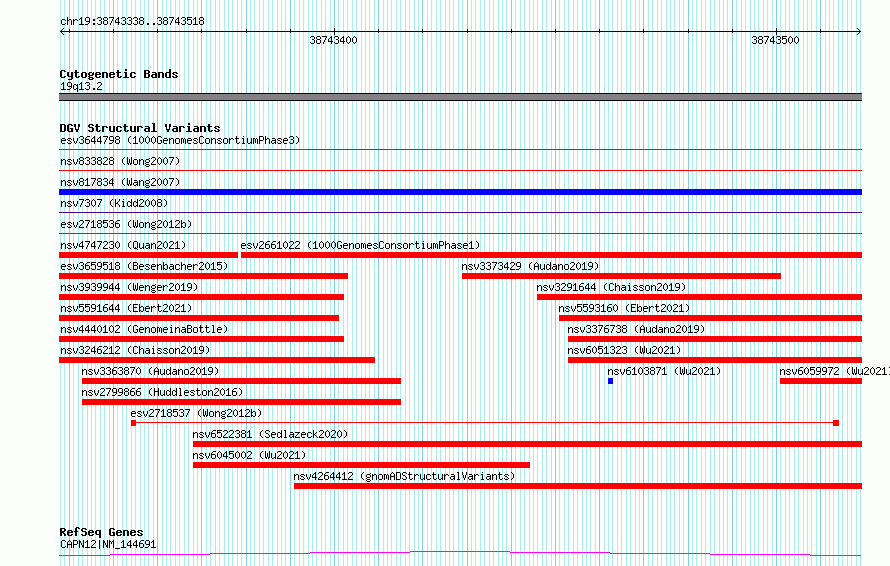Click the nsv3373429 red variant bar
Screen dimensions: 890x566
click(x=621, y=276)
